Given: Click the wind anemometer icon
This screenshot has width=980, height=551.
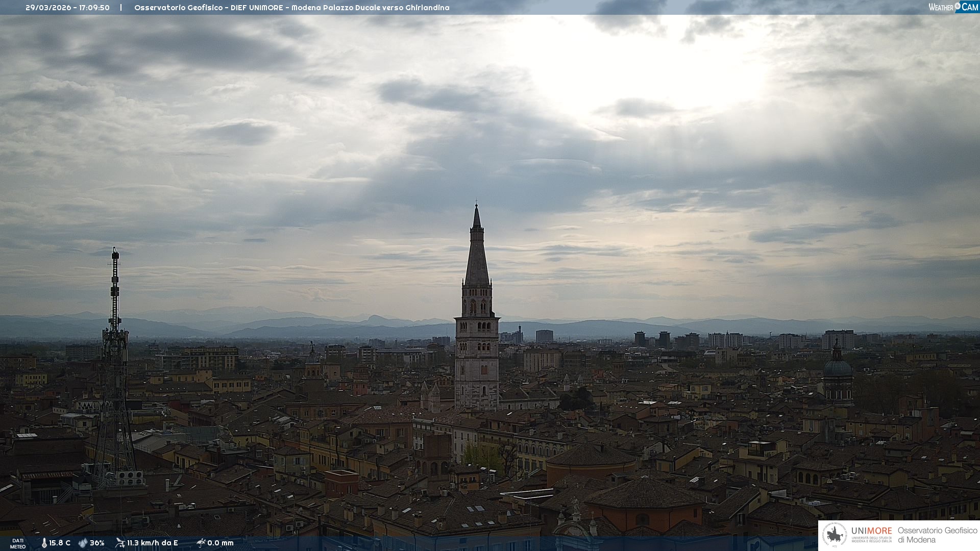Looking at the screenshot, I should click(120, 543).
